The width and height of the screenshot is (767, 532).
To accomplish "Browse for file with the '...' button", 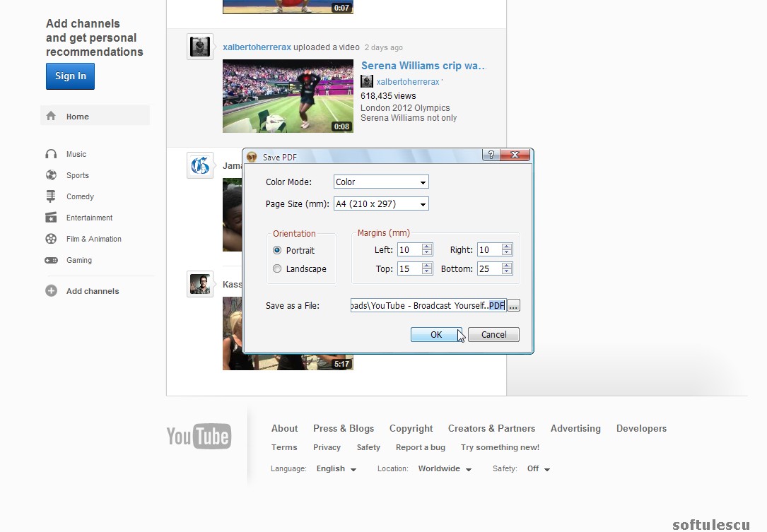I will coord(513,306).
